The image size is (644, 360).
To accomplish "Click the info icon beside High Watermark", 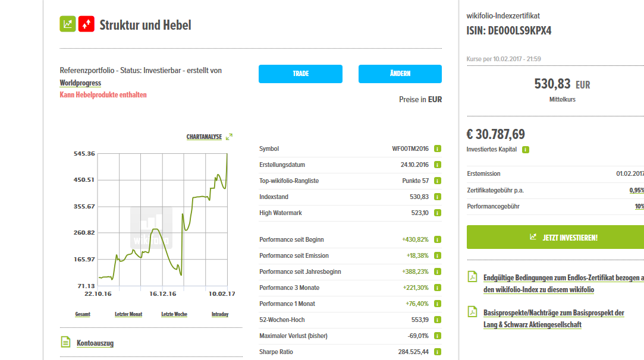I will click(x=437, y=213).
